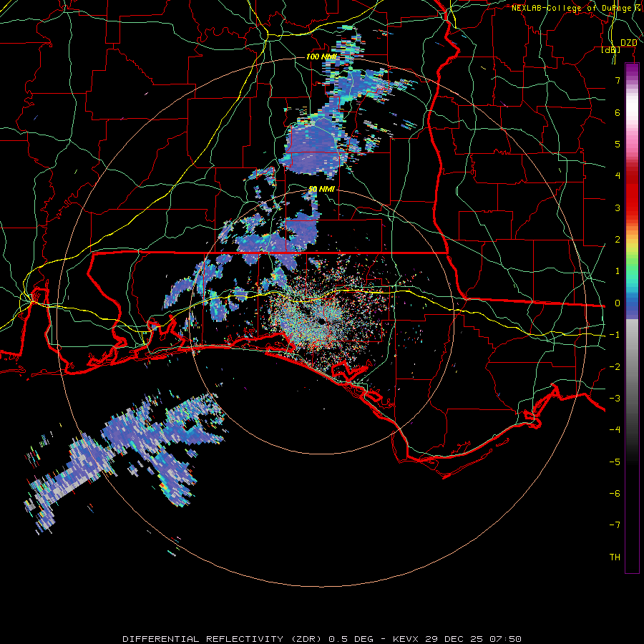Click the 7 value on the scale

(x=618, y=80)
